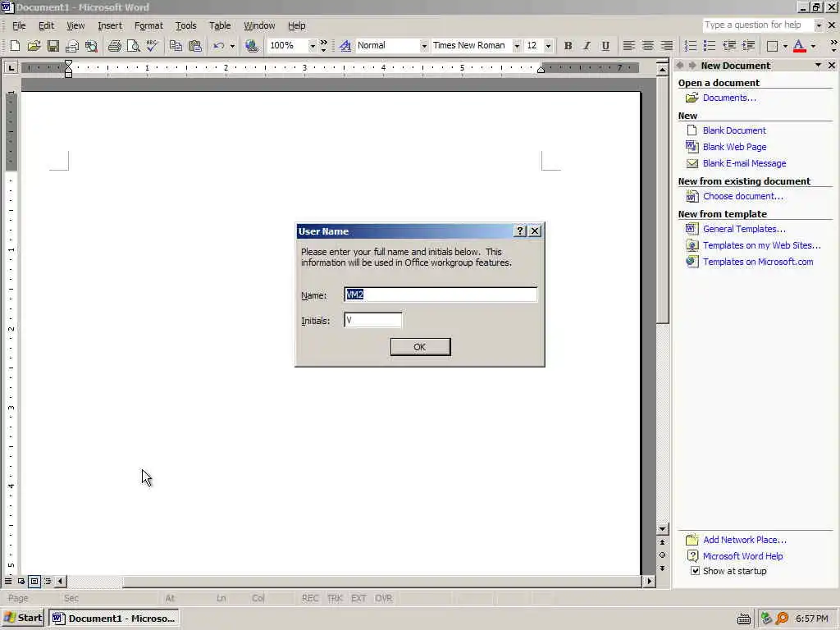Set Align Right paragraph alignment
This screenshot has height=630, width=840.
click(x=666, y=46)
